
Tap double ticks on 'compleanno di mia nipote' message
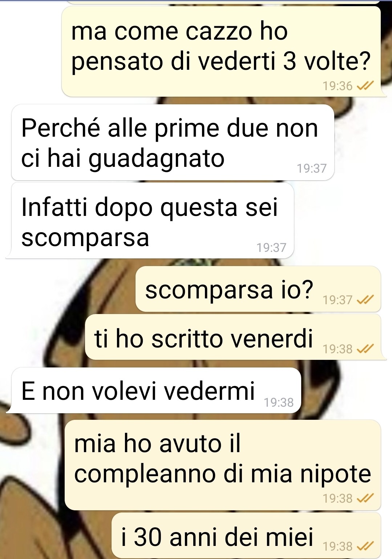(365, 498)
